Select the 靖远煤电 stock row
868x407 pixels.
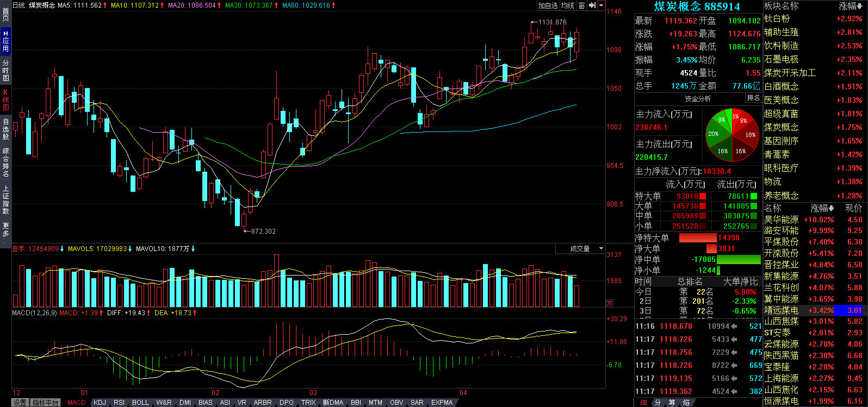815,310
